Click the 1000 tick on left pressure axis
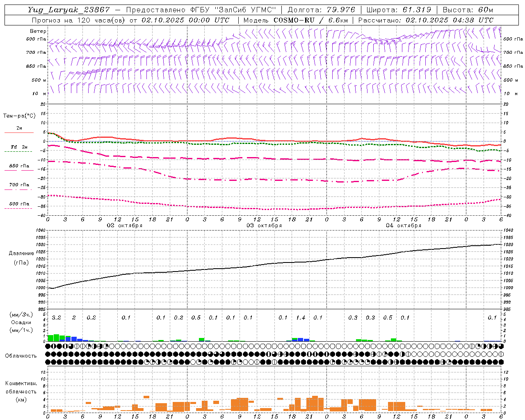 tap(41, 288)
